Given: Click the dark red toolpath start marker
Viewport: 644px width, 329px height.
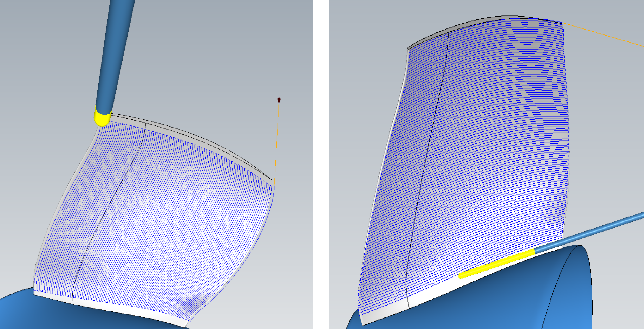Looking at the screenshot, I should [x=279, y=100].
